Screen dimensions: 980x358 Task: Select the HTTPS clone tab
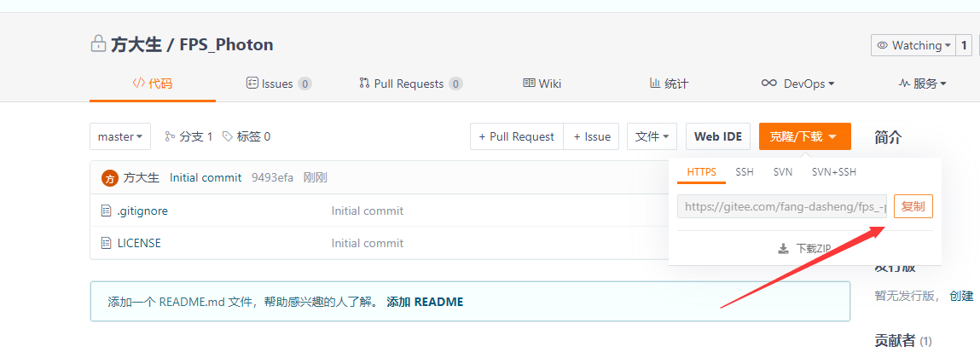(x=702, y=172)
